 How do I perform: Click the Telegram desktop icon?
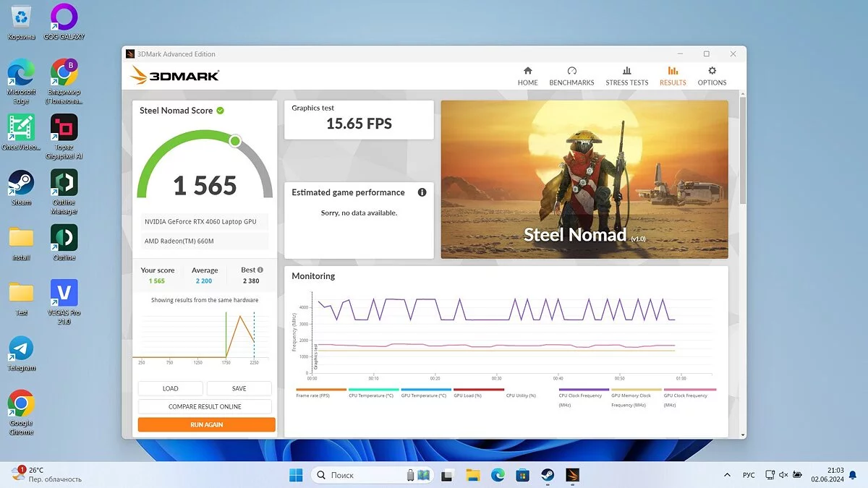coord(22,354)
